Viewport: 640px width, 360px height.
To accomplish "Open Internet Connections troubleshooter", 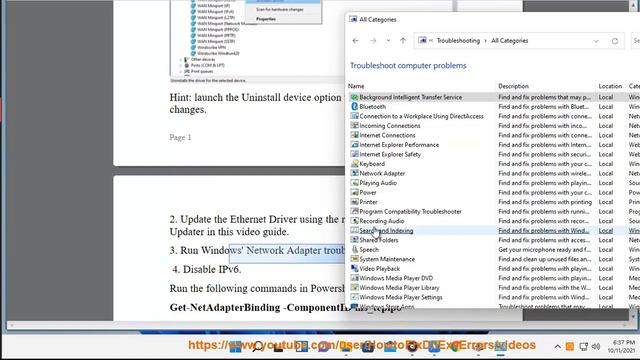I will coord(387,135).
